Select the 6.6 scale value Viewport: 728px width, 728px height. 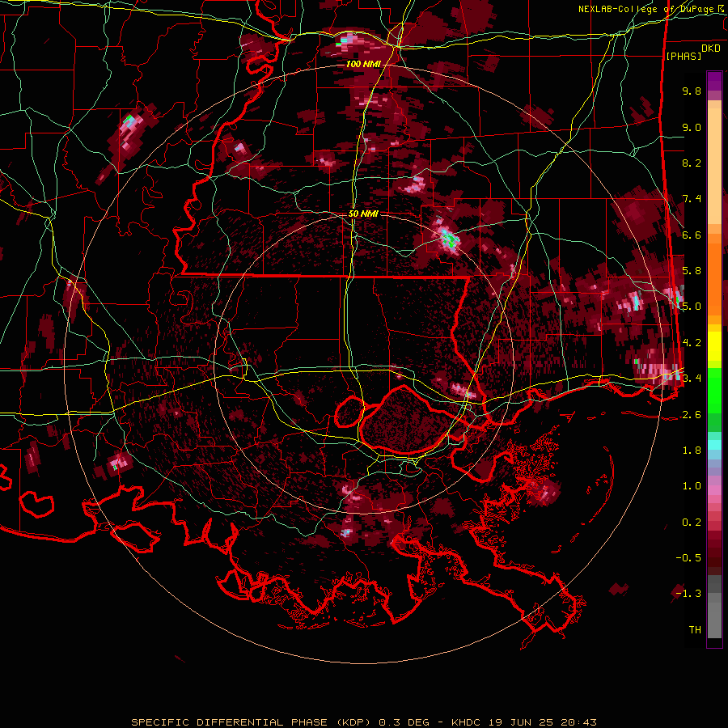tap(692, 235)
